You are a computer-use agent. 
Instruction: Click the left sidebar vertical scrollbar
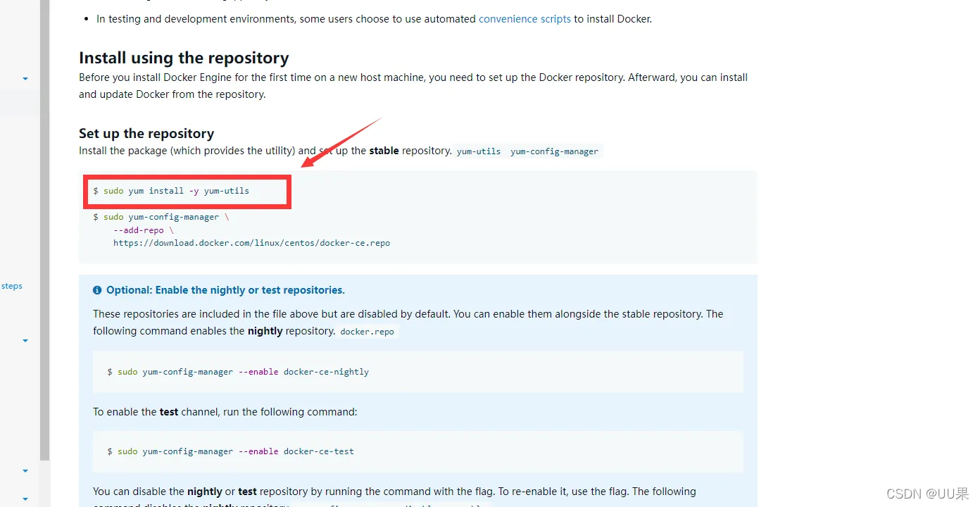point(45,230)
